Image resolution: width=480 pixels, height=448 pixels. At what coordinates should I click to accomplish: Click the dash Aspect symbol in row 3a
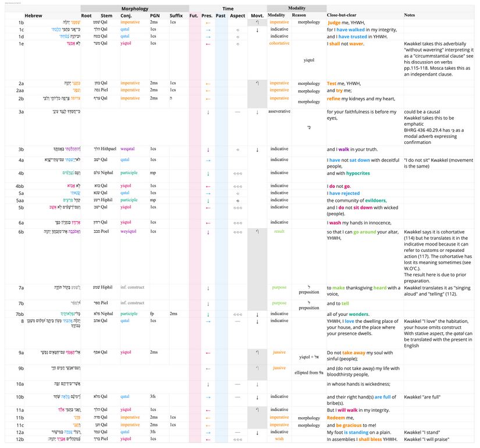click(x=236, y=112)
